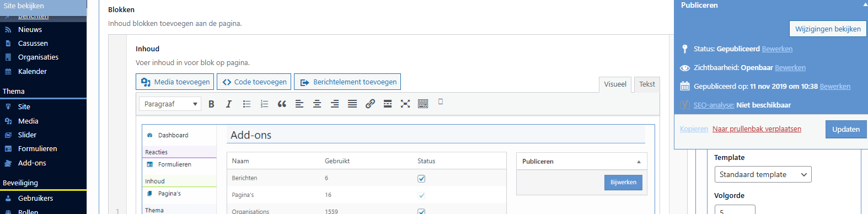Click the Media toevoegen button
The image size is (868, 214).
(x=175, y=82)
